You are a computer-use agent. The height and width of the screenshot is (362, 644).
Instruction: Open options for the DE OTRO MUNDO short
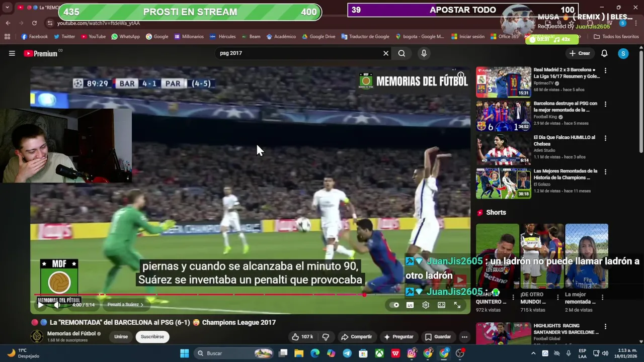pyautogui.click(x=557, y=298)
